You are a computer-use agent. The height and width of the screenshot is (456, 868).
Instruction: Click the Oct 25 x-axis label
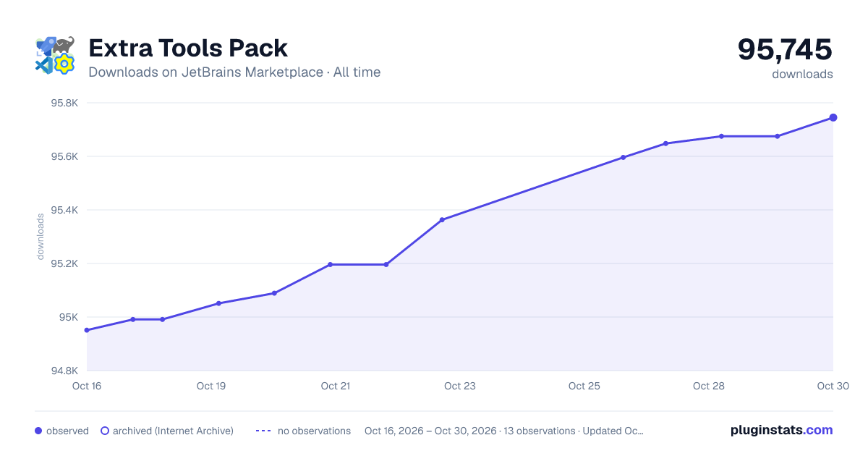(584, 386)
